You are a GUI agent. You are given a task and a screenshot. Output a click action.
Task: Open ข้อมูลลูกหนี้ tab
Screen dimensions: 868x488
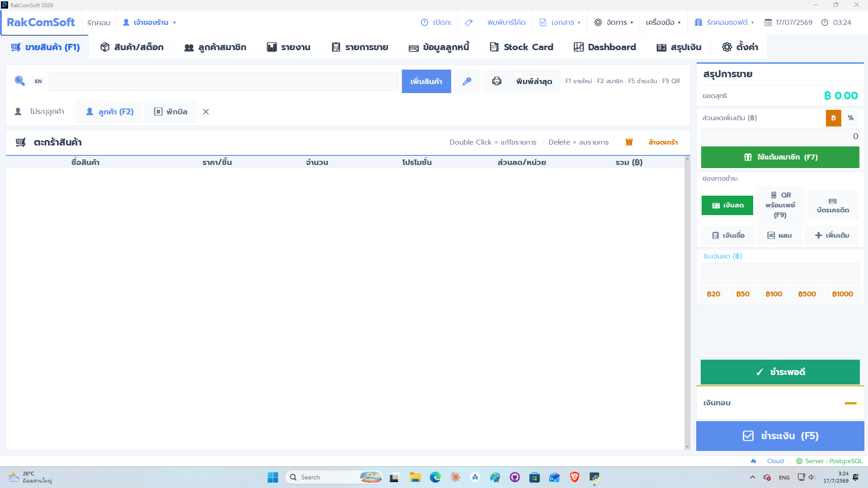(439, 47)
